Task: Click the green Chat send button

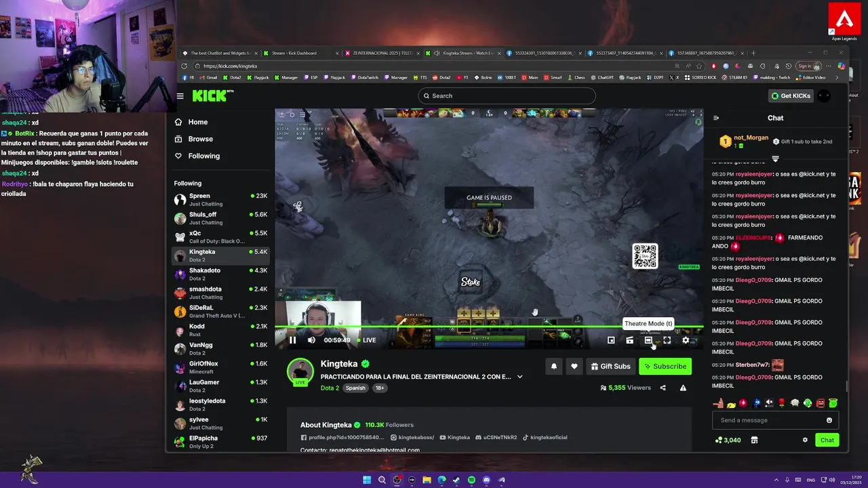Action: [x=827, y=440]
